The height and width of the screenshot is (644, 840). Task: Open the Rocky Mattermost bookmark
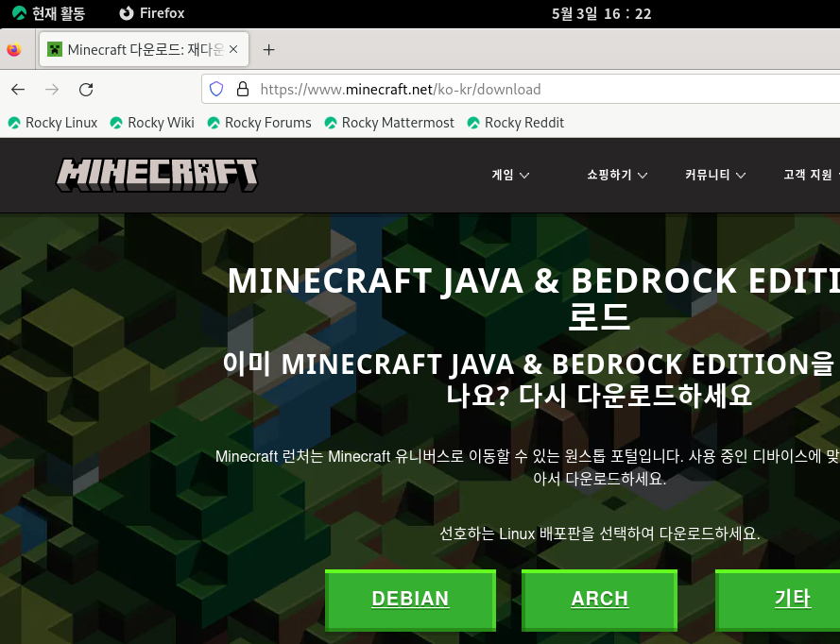click(x=389, y=123)
